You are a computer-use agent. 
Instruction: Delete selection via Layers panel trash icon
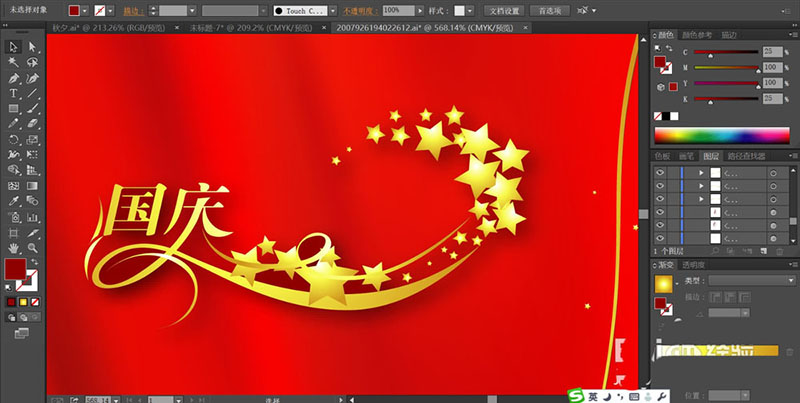(x=780, y=251)
